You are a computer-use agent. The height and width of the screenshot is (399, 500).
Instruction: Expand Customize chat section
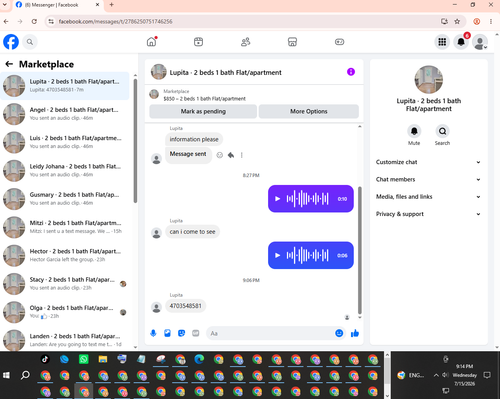tap(428, 162)
